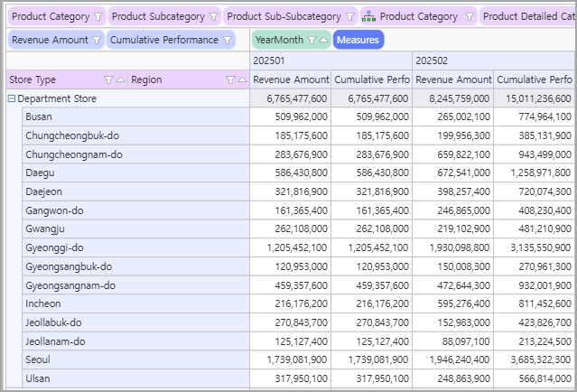The width and height of the screenshot is (577, 392).
Task: Collapse the Department Store row group
Action: click(12, 98)
